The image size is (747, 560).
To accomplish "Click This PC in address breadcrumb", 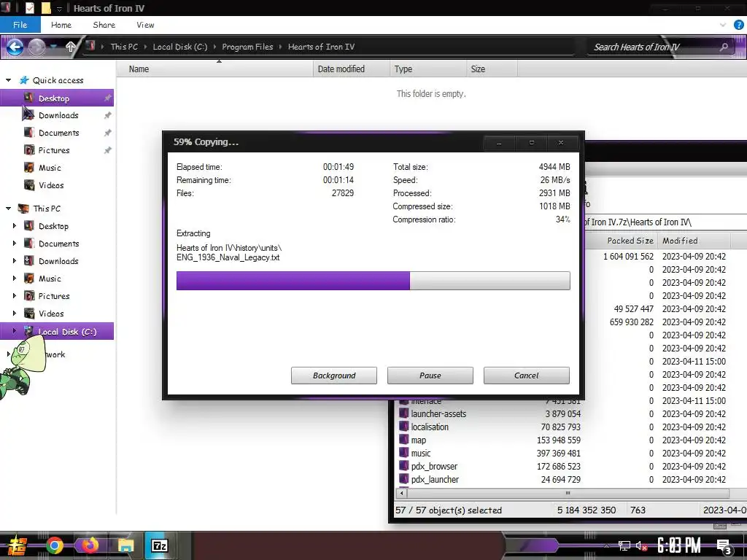I will (124, 47).
